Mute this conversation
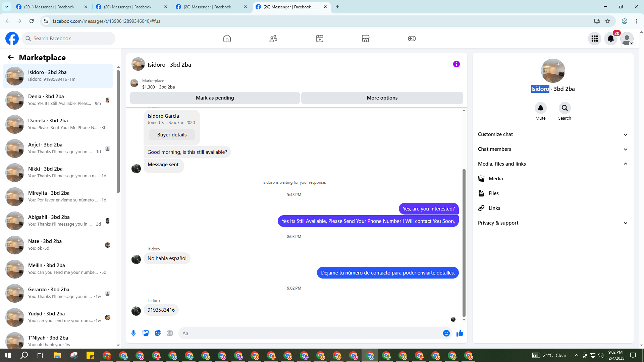This screenshot has height=362, width=644. (x=540, y=108)
